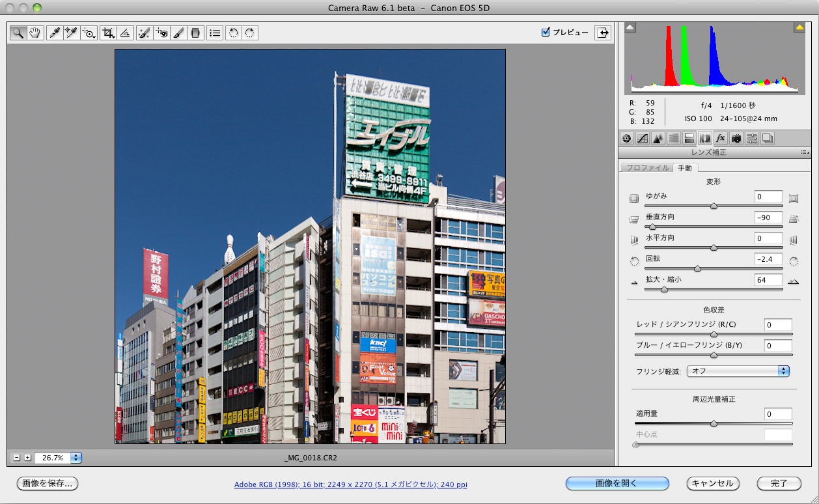
Task: Click the large mountain icon beside 拡大・縮小
Action: [x=793, y=282]
